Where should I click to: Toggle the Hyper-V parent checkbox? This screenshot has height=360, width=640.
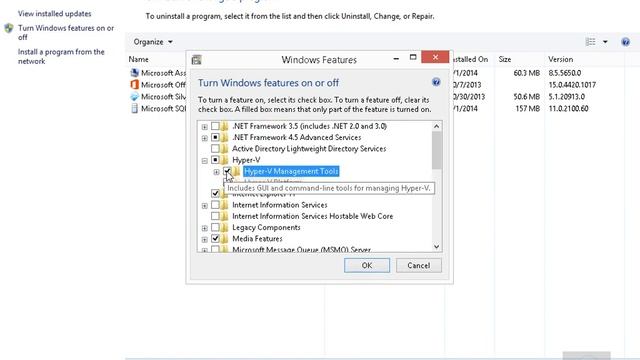215,160
